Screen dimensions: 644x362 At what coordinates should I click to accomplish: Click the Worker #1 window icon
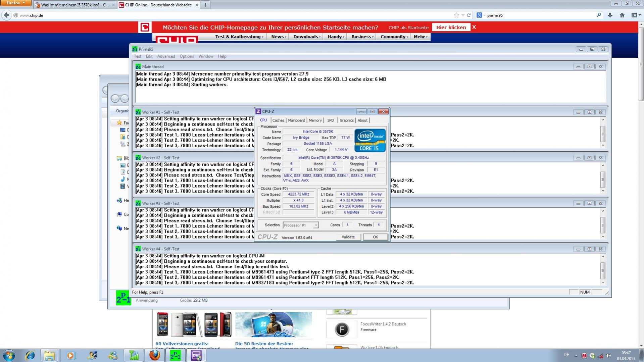click(x=138, y=112)
